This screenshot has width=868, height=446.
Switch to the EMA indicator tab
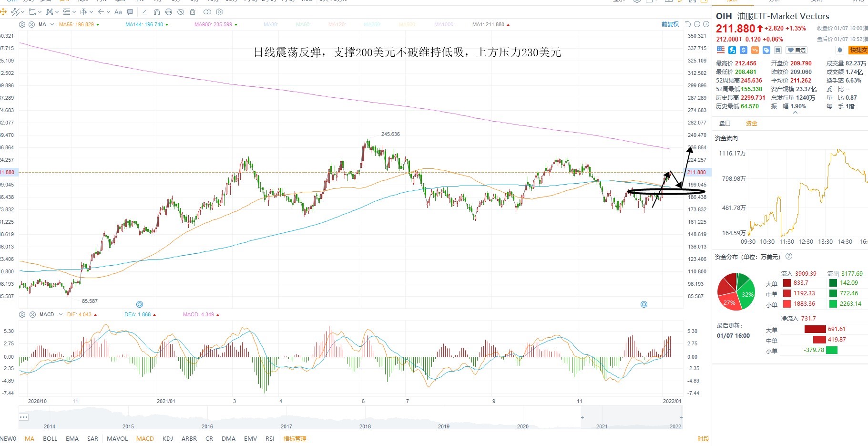click(72, 438)
